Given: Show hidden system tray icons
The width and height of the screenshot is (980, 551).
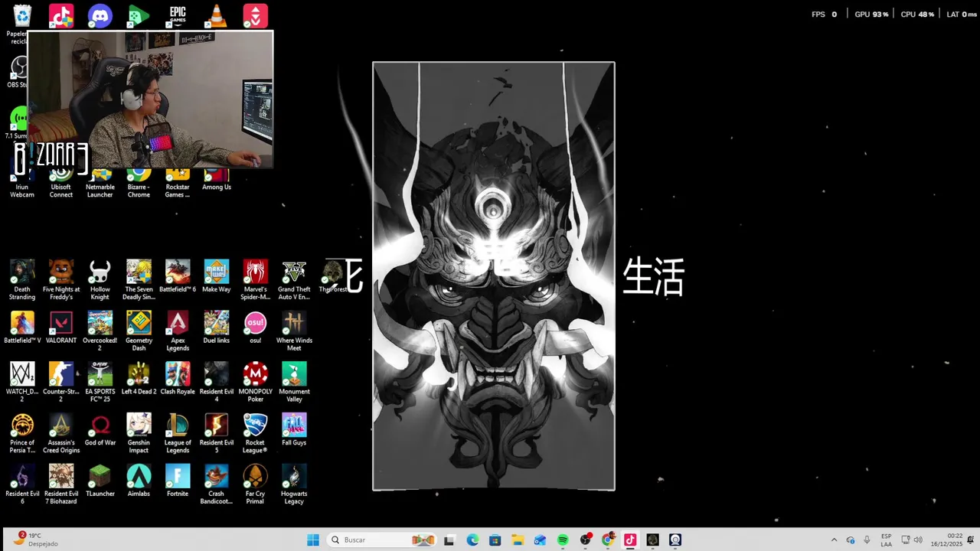Looking at the screenshot, I should click(x=834, y=540).
